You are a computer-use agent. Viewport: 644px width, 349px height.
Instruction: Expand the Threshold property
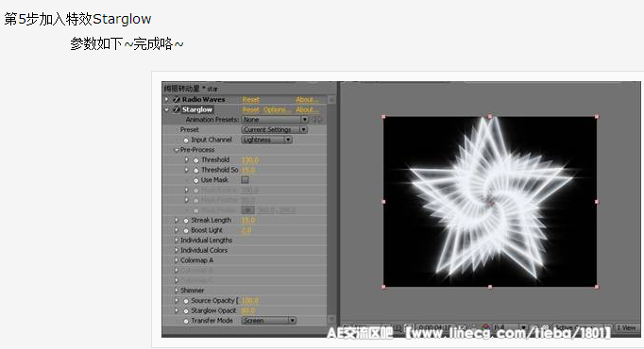[x=186, y=160]
